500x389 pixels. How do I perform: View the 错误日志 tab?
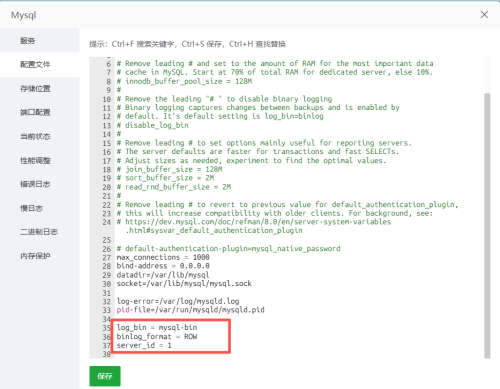35,184
